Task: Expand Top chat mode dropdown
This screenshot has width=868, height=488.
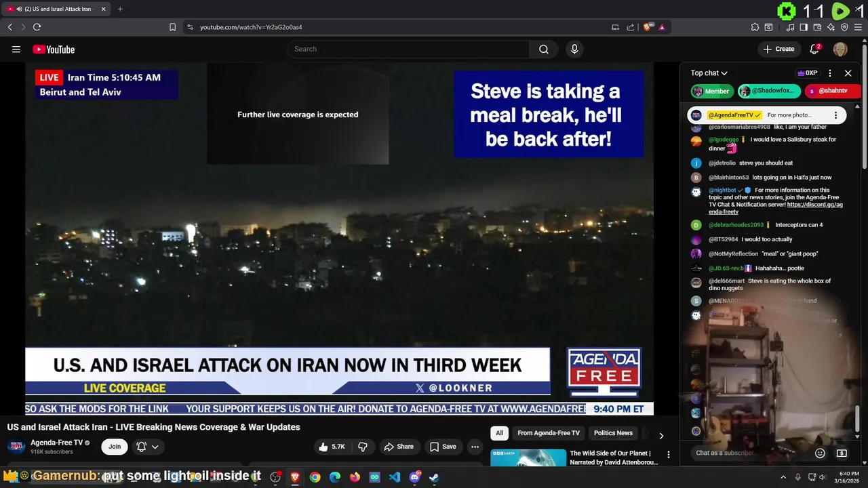Action: (709, 73)
